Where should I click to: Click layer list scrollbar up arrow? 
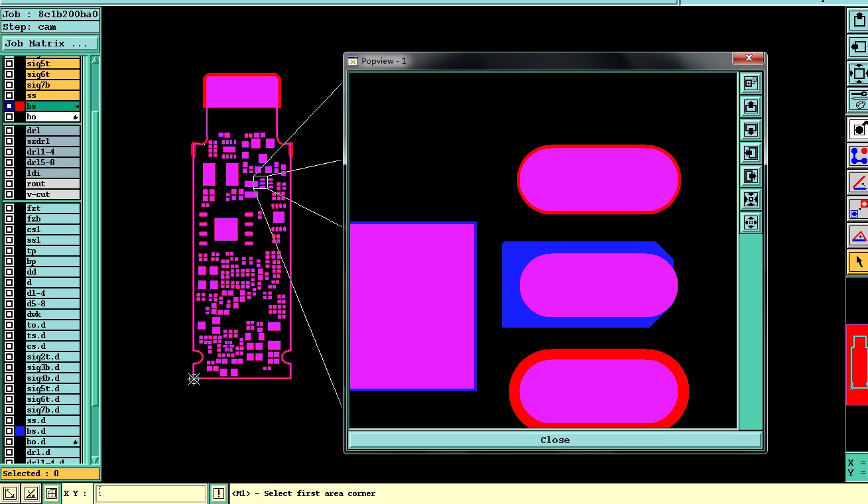(x=95, y=61)
